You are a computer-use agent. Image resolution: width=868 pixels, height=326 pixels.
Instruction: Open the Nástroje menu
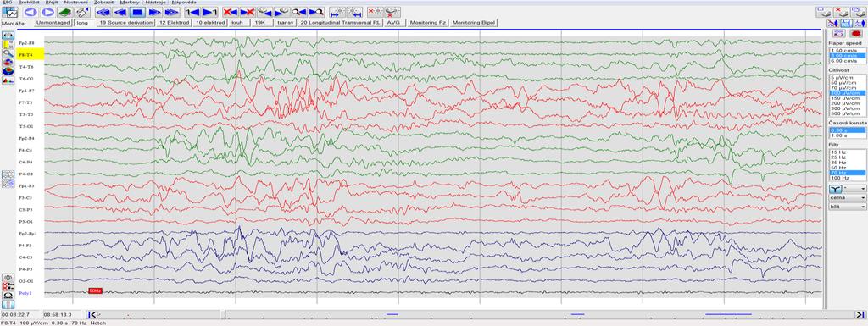point(156,3)
